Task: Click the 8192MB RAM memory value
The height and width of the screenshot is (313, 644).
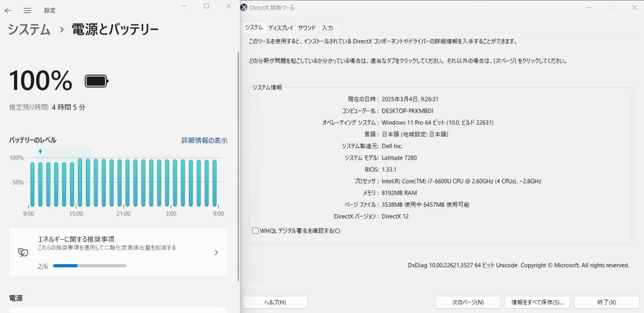Action: (x=399, y=193)
